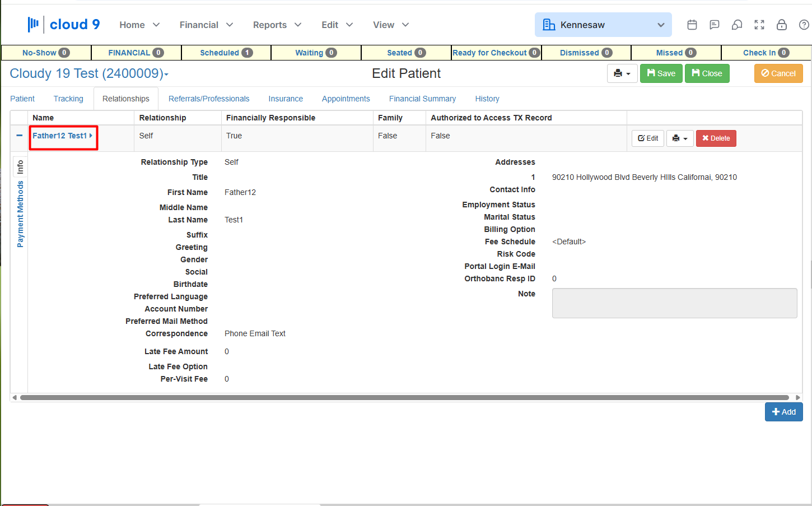The width and height of the screenshot is (812, 506).
Task: Open the FINANCIAL status list
Action: pyautogui.click(x=136, y=53)
